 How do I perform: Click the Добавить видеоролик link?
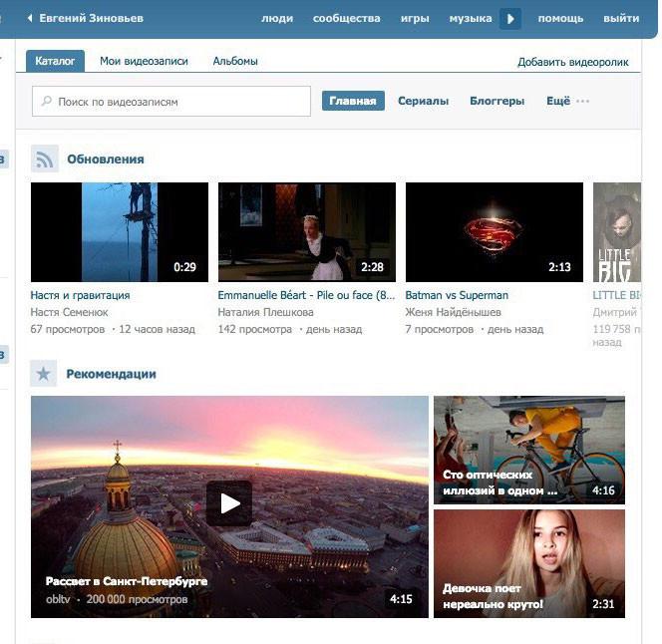(572, 62)
